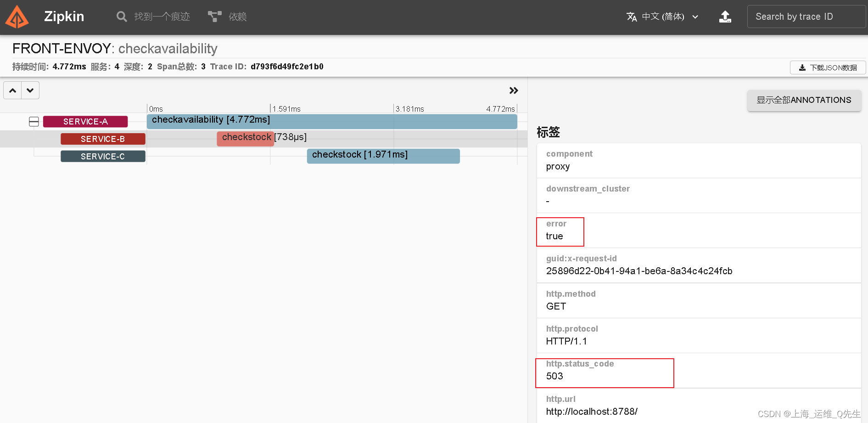Click the upload JSON icon
Image resolution: width=868 pixels, height=423 pixels.
pos(725,17)
